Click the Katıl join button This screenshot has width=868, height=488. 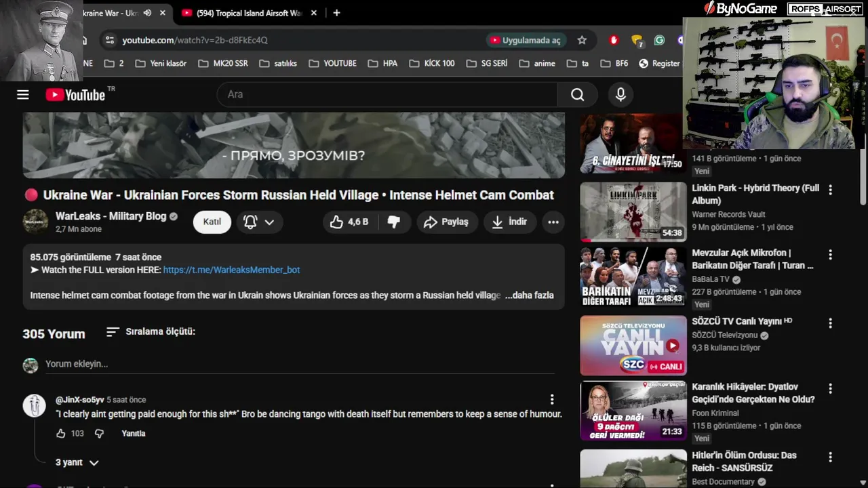(x=212, y=222)
